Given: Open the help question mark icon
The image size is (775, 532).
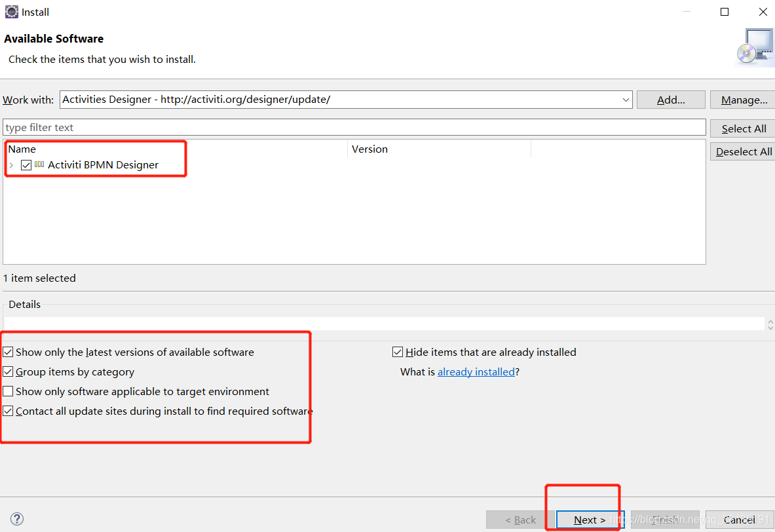Looking at the screenshot, I should pyautogui.click(x=17, y=519).
